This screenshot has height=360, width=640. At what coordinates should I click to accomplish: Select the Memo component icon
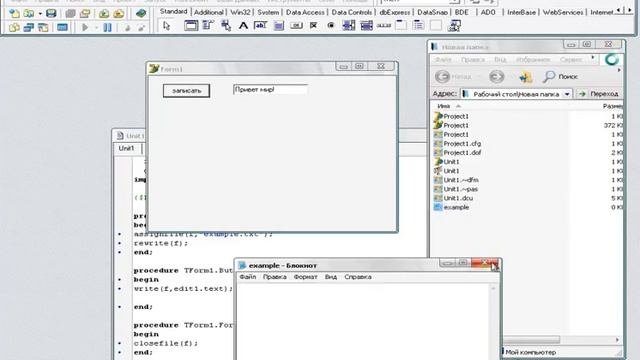(279, 26)
